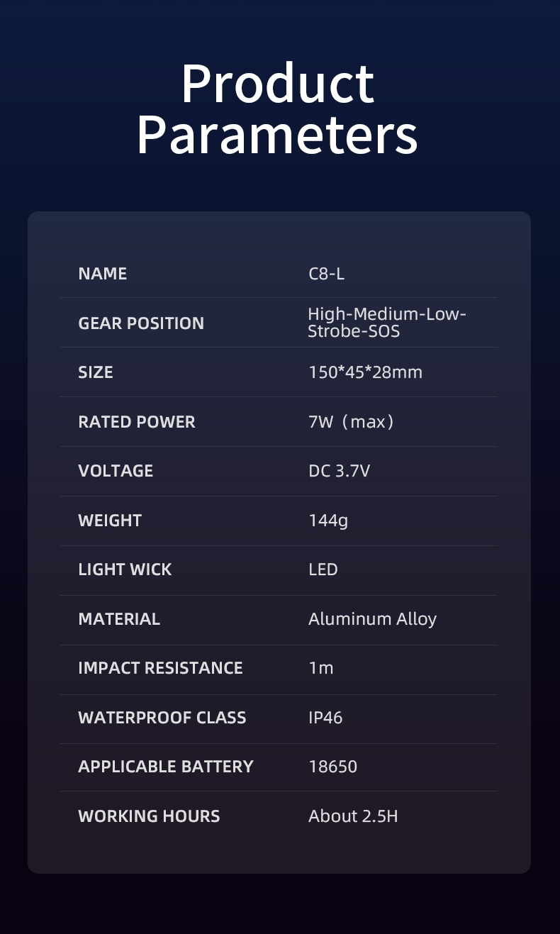Click the RATED POWER label
Image resolution: width=560 pixels, height=934 pixels.
tap(137, 422)
